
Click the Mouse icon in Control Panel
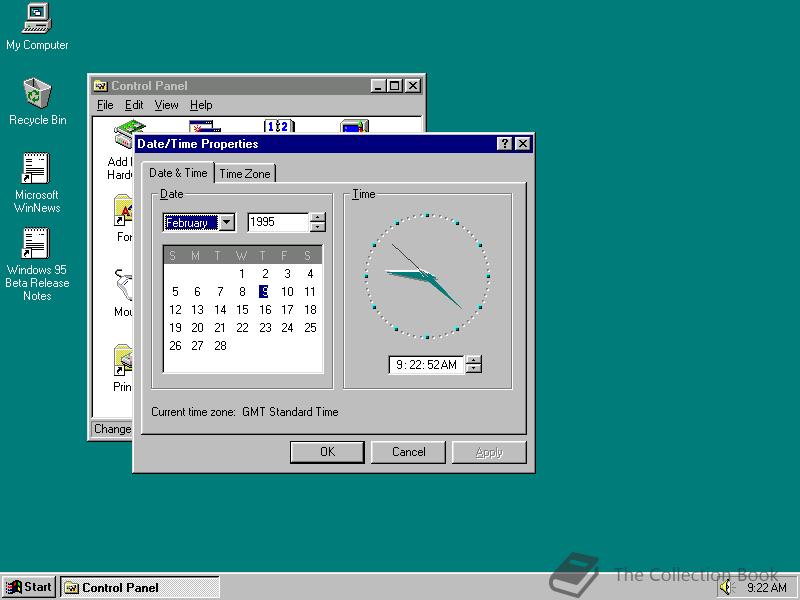click(x=123, y=284)
